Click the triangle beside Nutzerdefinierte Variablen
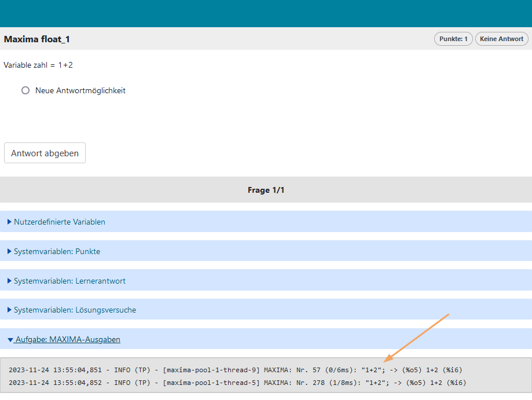Image resolution: width=532 pixels, height=400 pixels. [9, 222]
